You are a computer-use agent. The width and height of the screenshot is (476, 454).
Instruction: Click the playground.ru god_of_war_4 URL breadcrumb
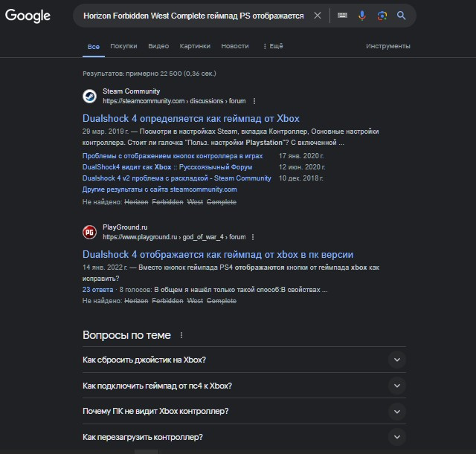(174, 237)
